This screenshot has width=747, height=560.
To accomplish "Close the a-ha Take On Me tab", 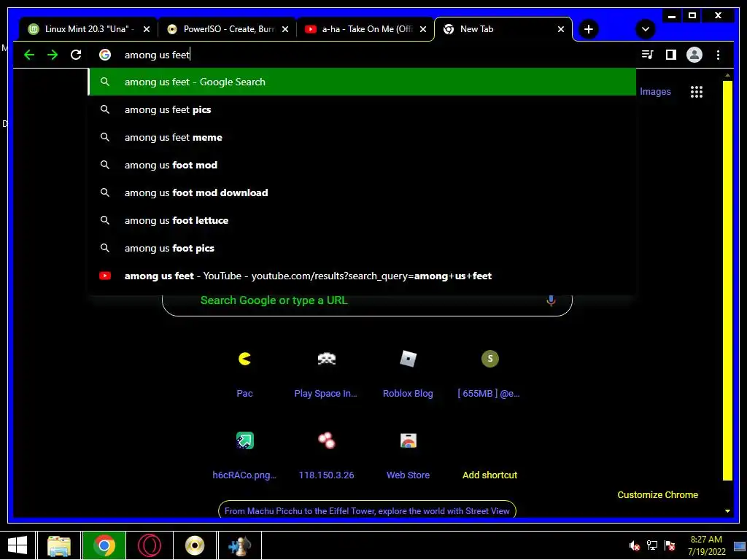I will click(423, 29).
